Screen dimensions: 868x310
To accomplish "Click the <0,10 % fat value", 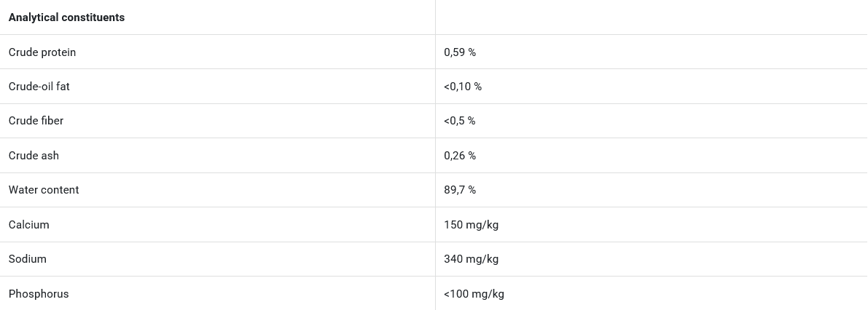I will tap(463, 87).
